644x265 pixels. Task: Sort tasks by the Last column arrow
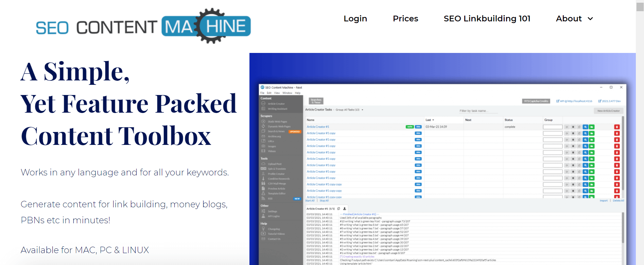[433, 120]
